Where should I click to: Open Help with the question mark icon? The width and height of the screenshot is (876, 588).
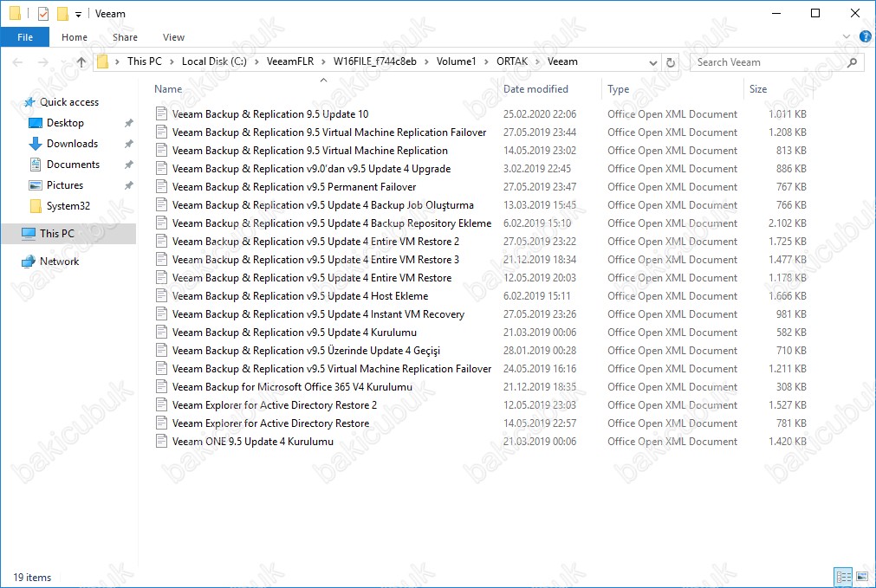[x=866, y=37]
